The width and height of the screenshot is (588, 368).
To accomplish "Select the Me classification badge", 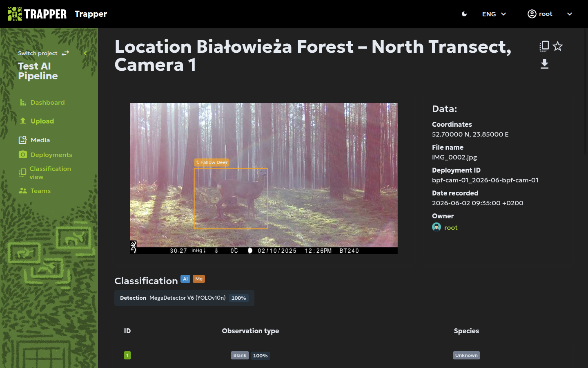I will (199, 279).
